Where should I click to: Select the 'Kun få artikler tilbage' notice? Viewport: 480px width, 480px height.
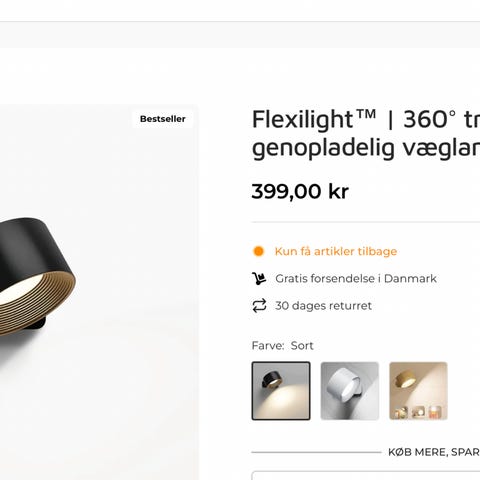[x=336, y=251]
